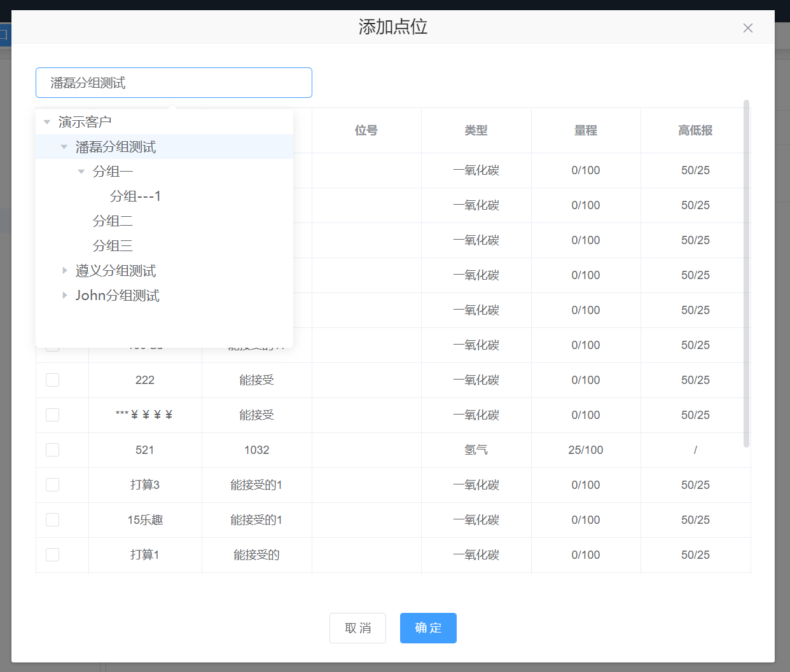790x672 pixels.
Task: Close the 添加点位 dialog
Action: tap(747, 28)
